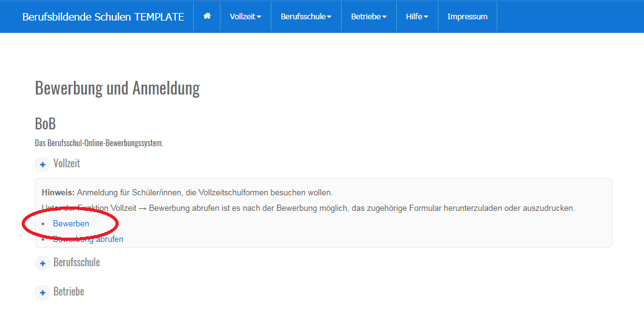Expand the Betriebe navbar dropdown menu
The image size is (644, 311).
pos(369,17)
